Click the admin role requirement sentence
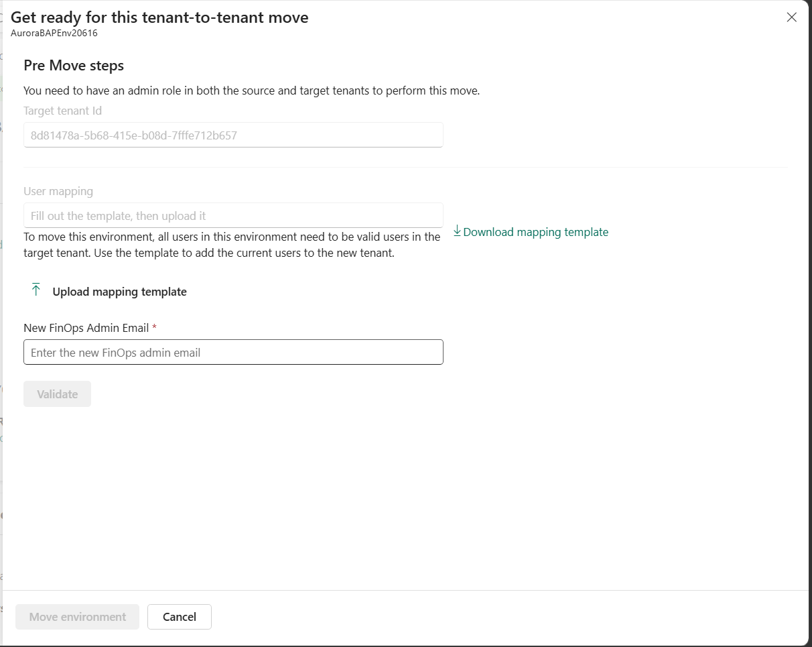Image resolution: width=812 pixels, height=647 pixels. tap(252, 91)
